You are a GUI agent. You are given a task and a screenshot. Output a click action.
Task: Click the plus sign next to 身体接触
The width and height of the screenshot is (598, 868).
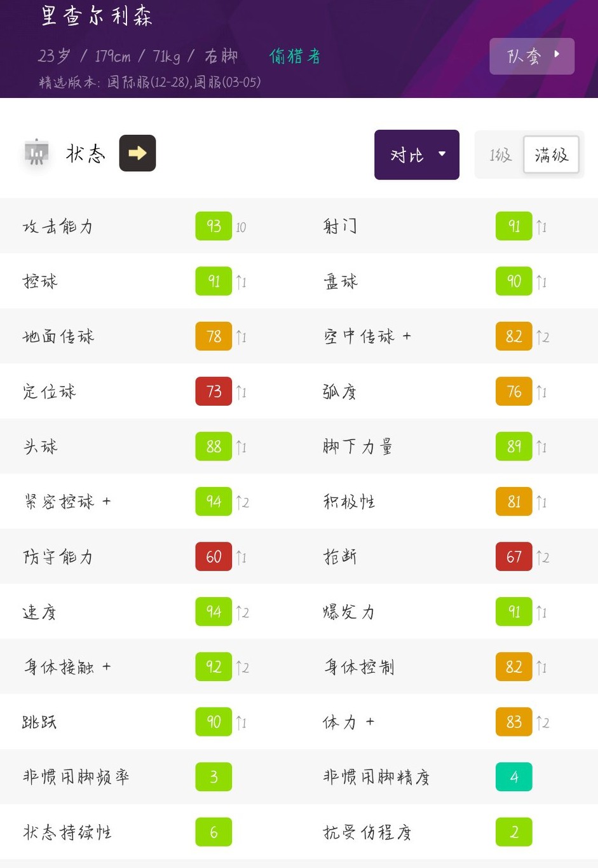(x=107, y=667)
